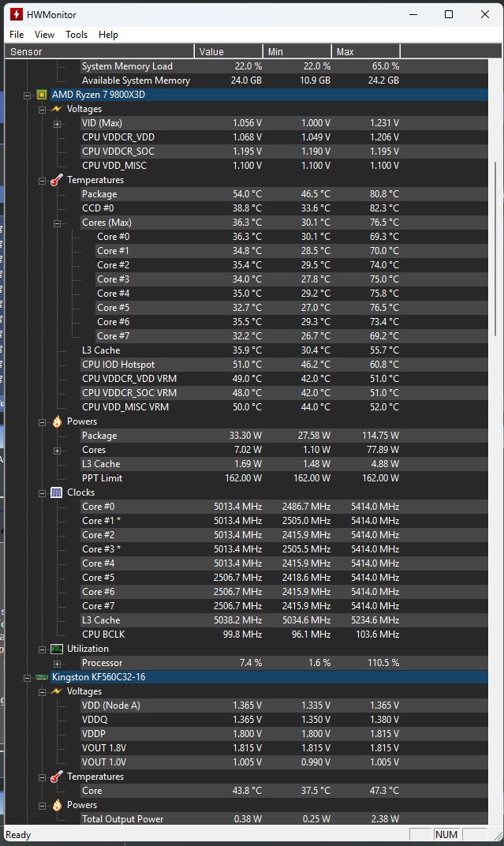
Task: Click the Clocks waveform icon
Action: point(57,492)
